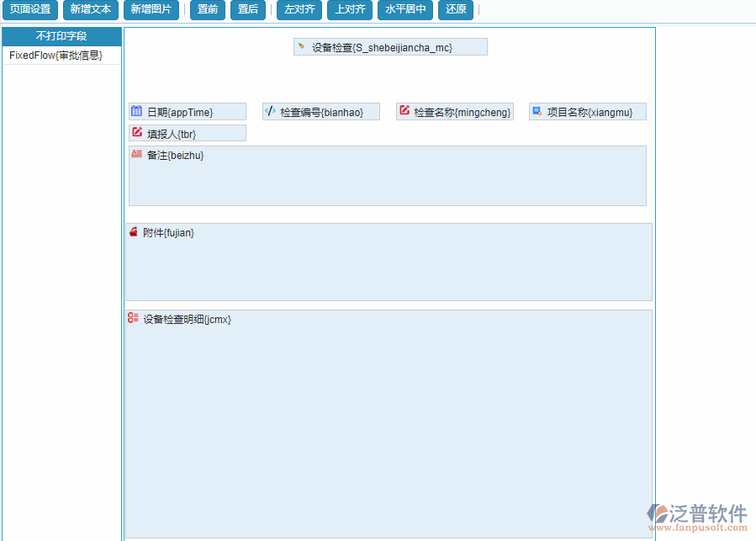Open 页面设置 from the toolbar
Viewport: 756px width, 541px height.
coord(29,10)
